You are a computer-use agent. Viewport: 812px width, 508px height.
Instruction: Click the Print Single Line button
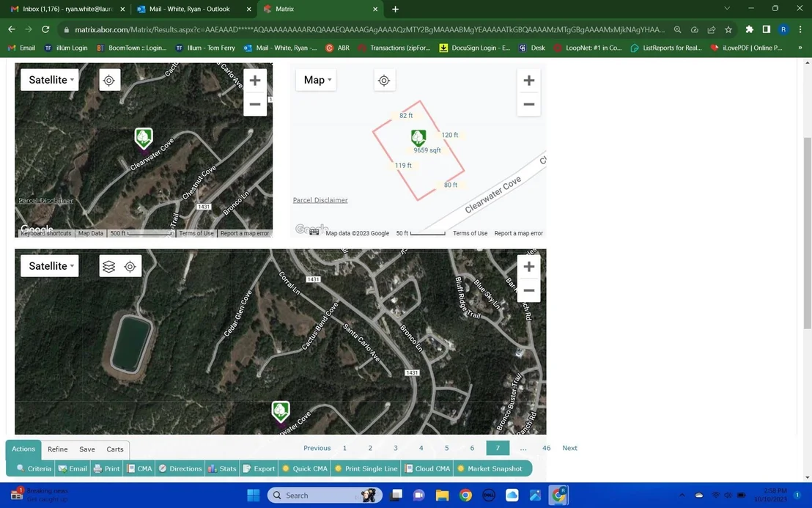coord(366,468)
